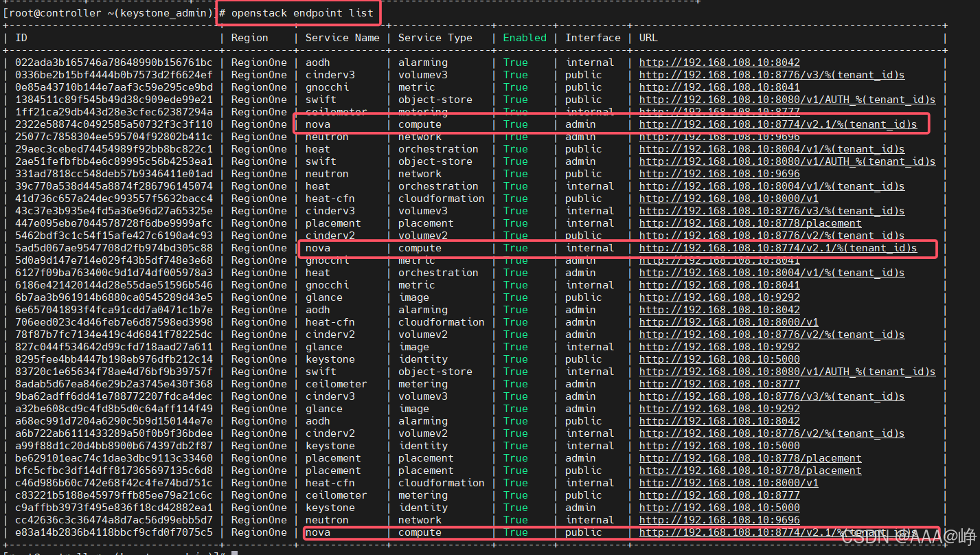The height and width of the screenshot is (555, 980).
Task: Click 'volumev2' in the cinderv2 admin row
Action: pyautogui.click(x=423, y=335)
